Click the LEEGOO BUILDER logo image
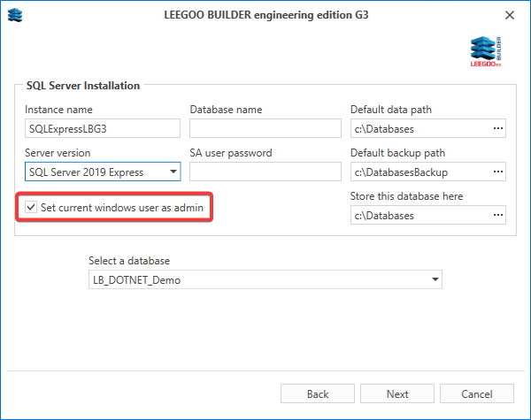Screen dimensions: 531x420 point(486,51)
